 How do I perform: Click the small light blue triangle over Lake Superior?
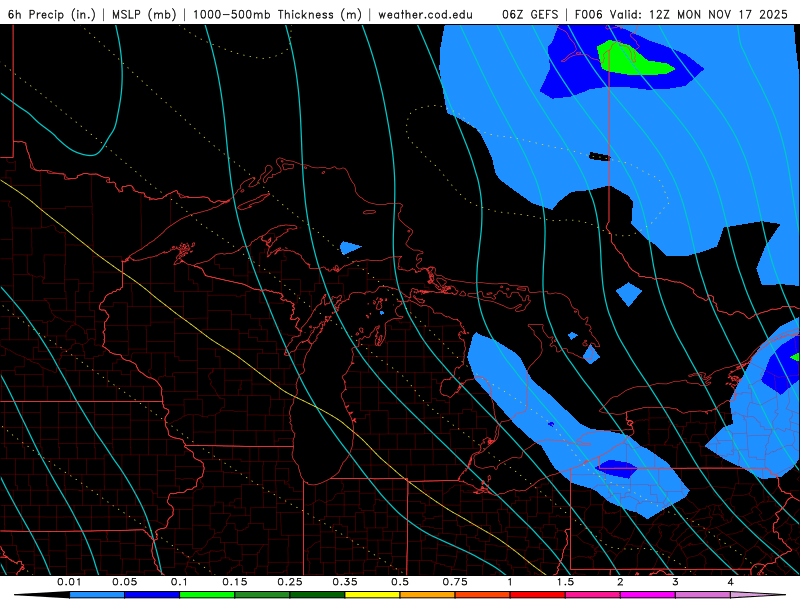coord(349,248)
